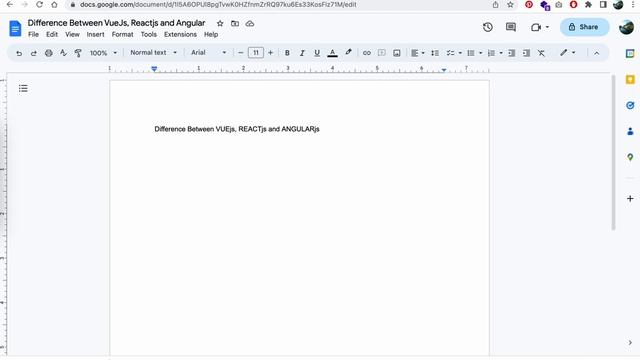This screenshot has width=640, height=360.
Task: Go to the Docs home icon
Action: [x=15, y=29]
